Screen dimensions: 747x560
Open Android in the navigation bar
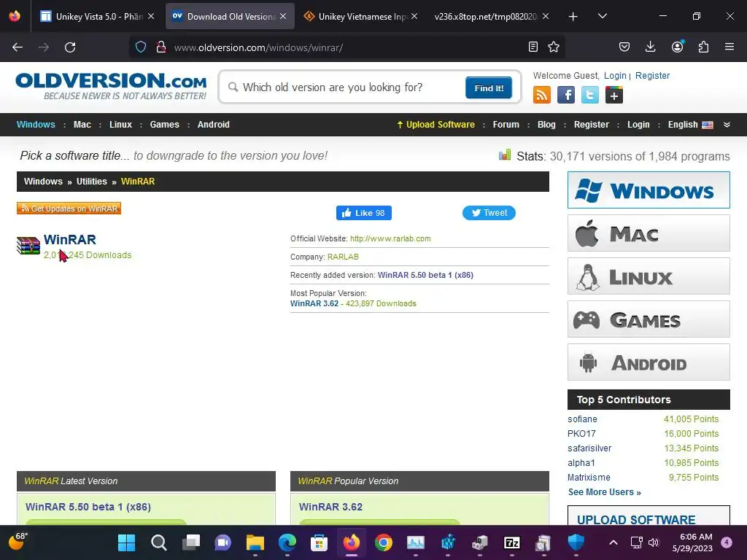pos(214,125)
